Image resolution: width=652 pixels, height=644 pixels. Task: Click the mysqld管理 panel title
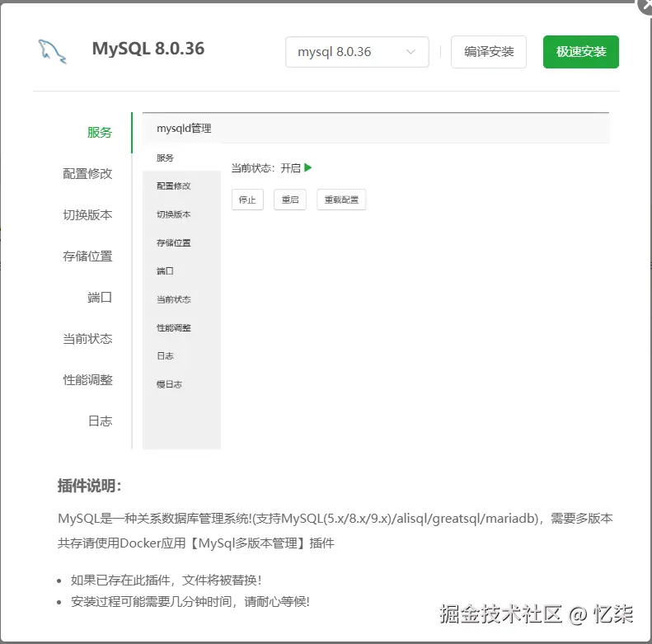184,128
